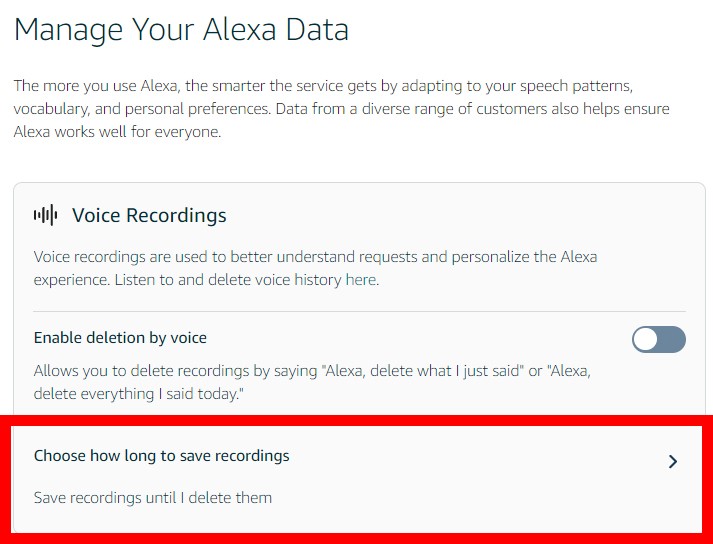Screen dimensions: 713x544
Task: Click the Voice Recordings waveform icon
Action: click(x=45, y=215)
